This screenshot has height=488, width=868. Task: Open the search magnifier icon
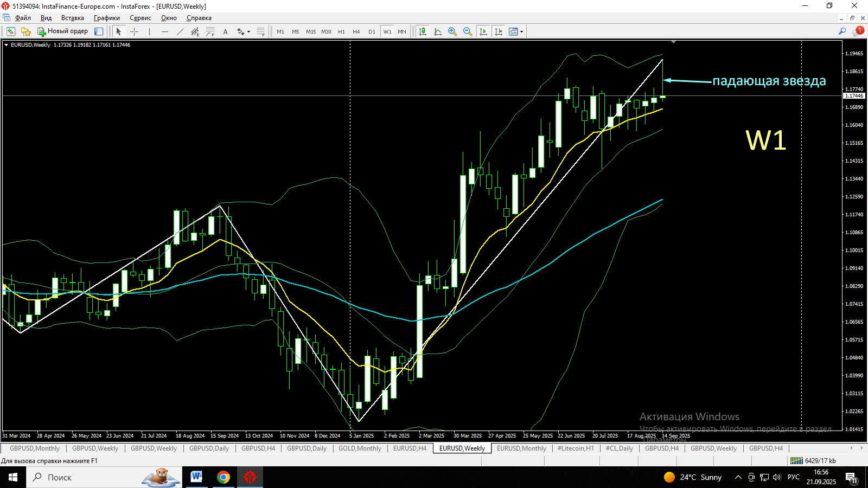(842, 31)
